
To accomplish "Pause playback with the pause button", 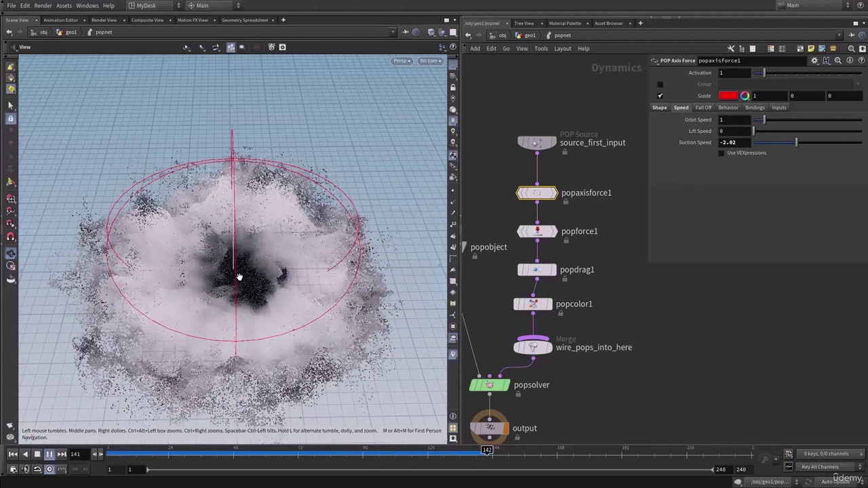I will (49, 454).
